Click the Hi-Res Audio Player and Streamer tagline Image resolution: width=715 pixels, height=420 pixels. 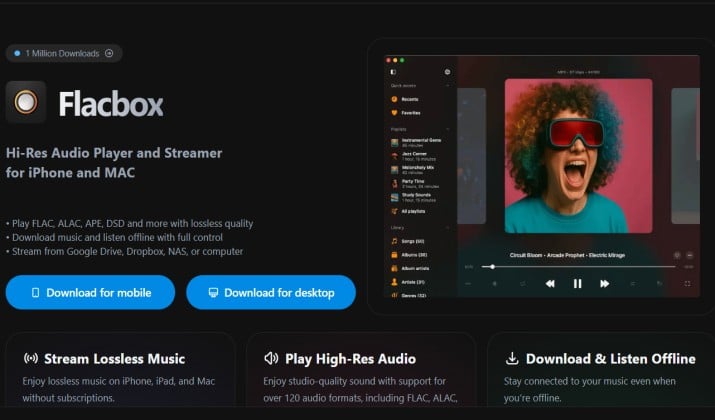[x=114, y=162]
